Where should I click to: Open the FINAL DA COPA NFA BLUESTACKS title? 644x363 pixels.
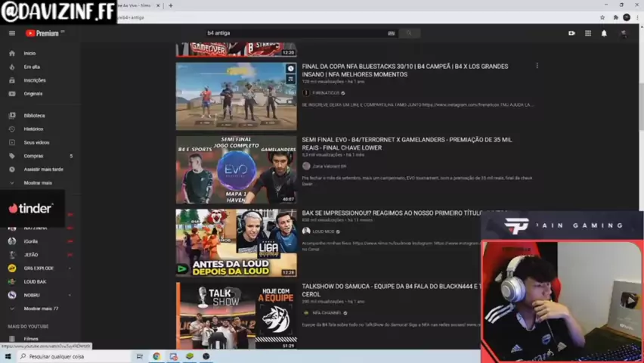point(405,70)
